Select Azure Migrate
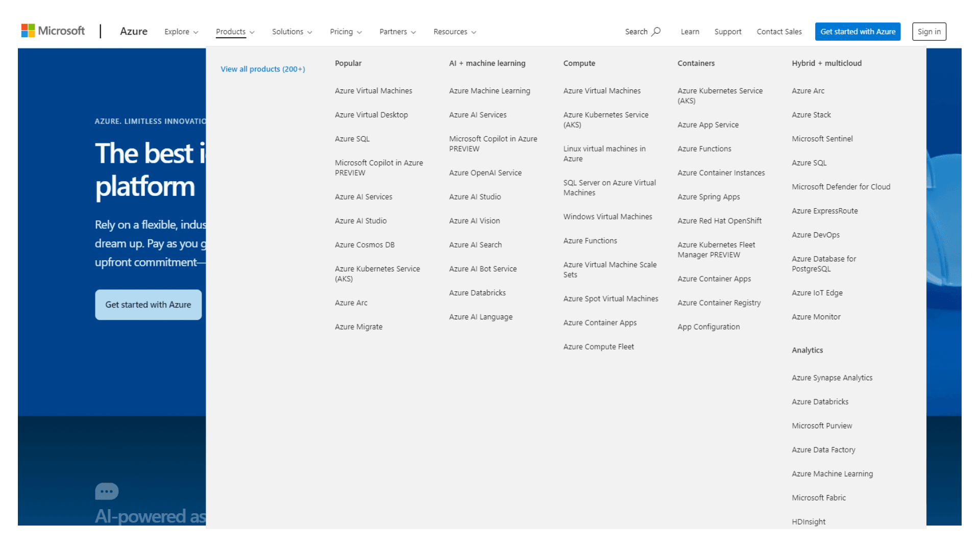Viewport: 980px width, 551px height. [358, 327]
